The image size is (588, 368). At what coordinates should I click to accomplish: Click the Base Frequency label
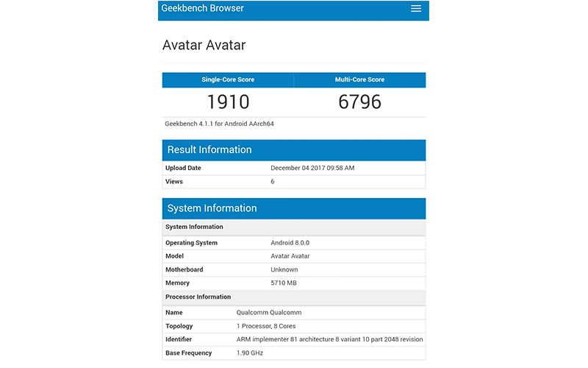[x=189, y=353]
